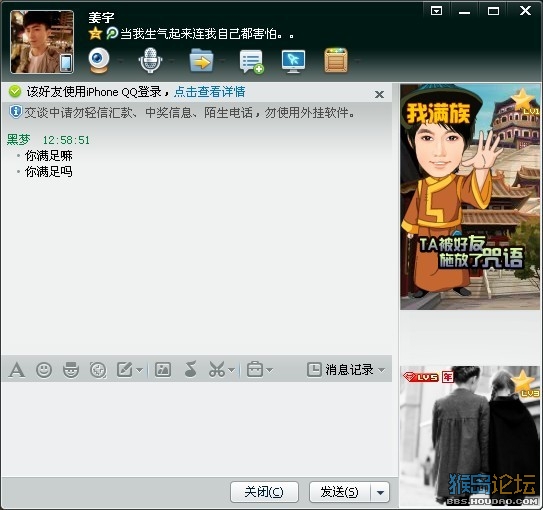Open VIP magic emoticons icon
This screenshot has width=543, height=510.
click(71, 370)
